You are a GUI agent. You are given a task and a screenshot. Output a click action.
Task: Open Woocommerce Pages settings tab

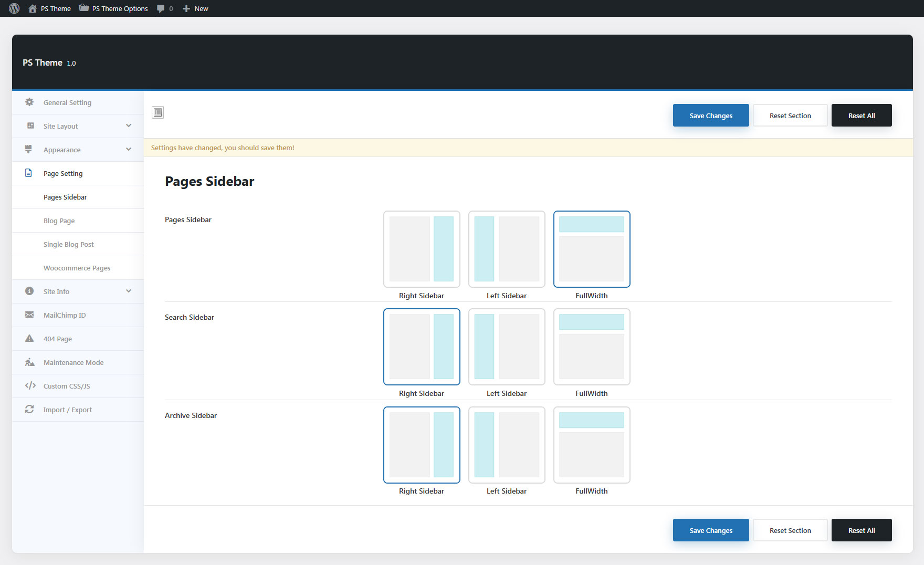point(77,268)
